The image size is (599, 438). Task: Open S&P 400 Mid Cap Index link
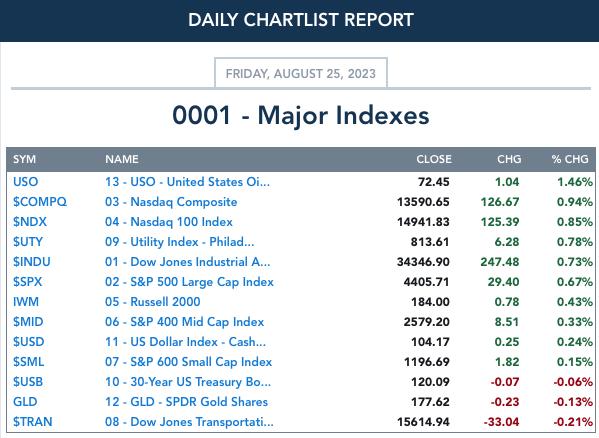point(185,322)
